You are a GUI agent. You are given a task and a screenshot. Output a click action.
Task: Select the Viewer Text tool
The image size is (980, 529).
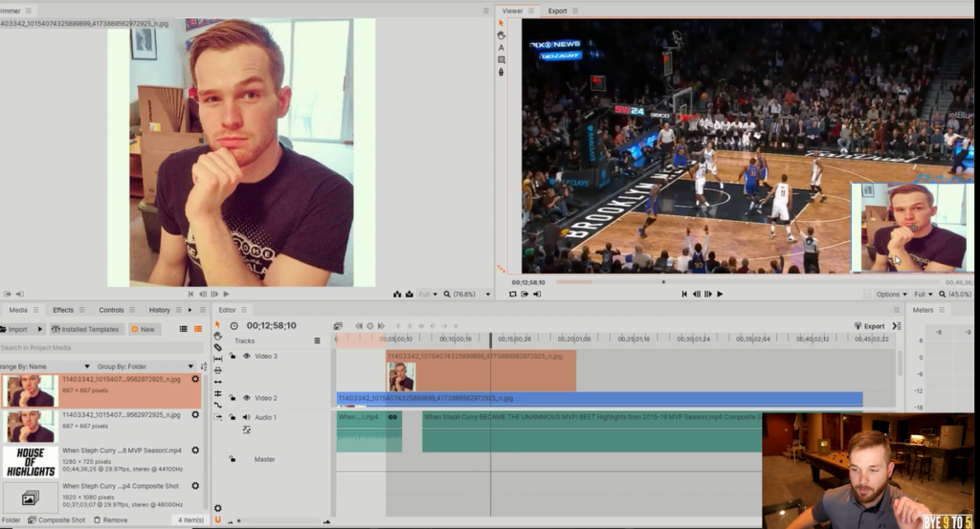click(501, 48)
